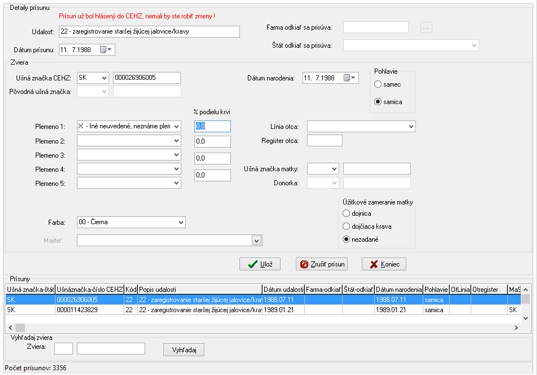Screen dimensions: 537x375
Task: Click the Farma odkiaľ sa prisúva field
Action: 376,27
